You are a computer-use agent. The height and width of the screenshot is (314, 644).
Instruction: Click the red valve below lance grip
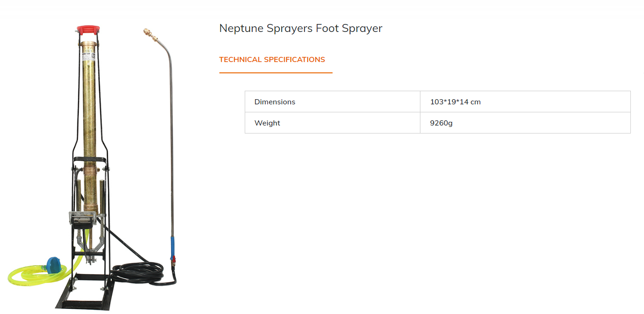pyautogui.click(x=173, y=259)
